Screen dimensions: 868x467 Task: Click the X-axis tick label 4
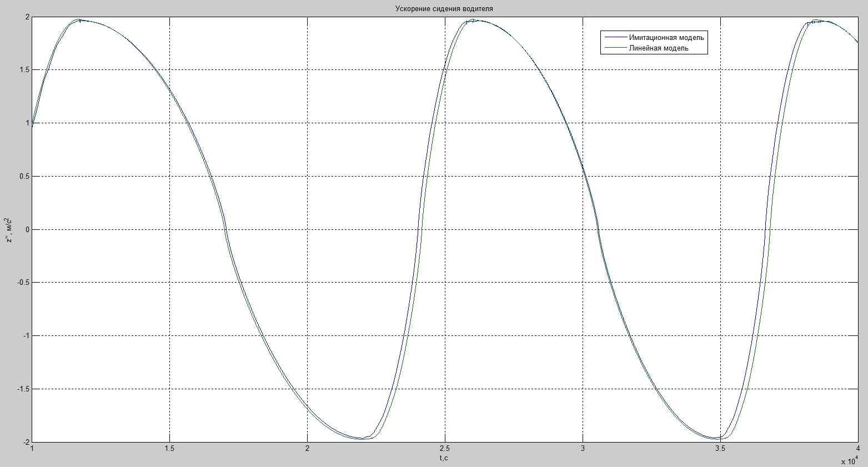tap(857, 449)
